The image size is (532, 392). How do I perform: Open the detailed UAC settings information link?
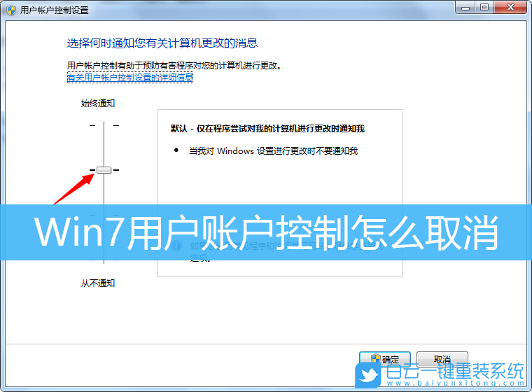tap(130, 78)
